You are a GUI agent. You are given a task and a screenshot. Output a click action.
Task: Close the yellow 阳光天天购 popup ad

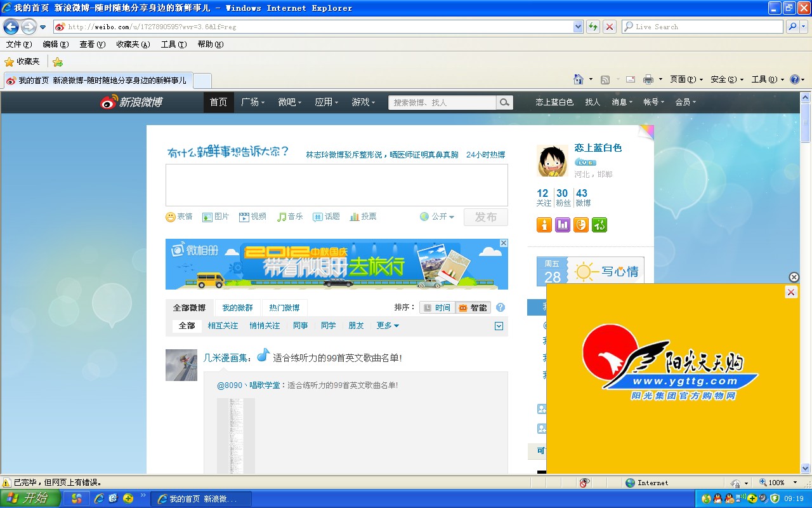(790, 292)
